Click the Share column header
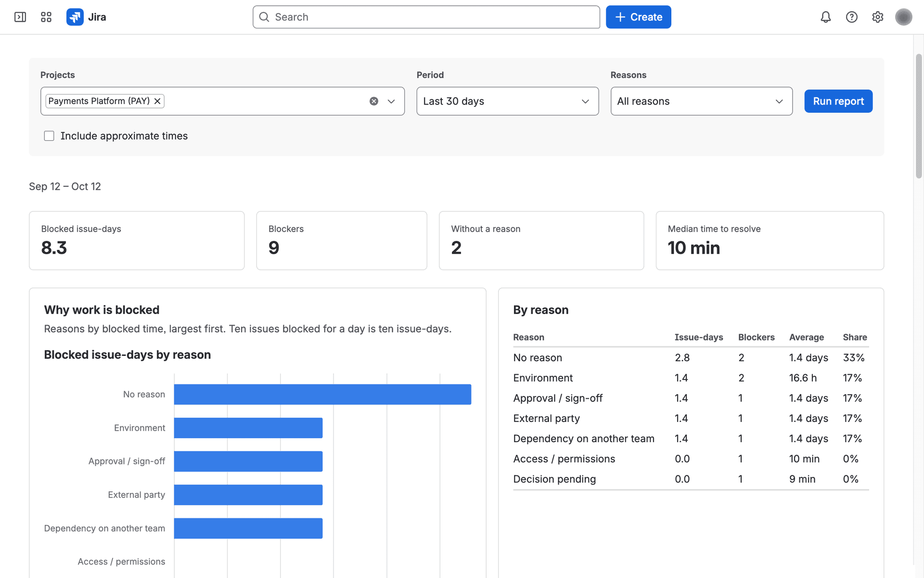Image resolution: width=924 pixels, height=578 pixels. (x=855, y=337)
